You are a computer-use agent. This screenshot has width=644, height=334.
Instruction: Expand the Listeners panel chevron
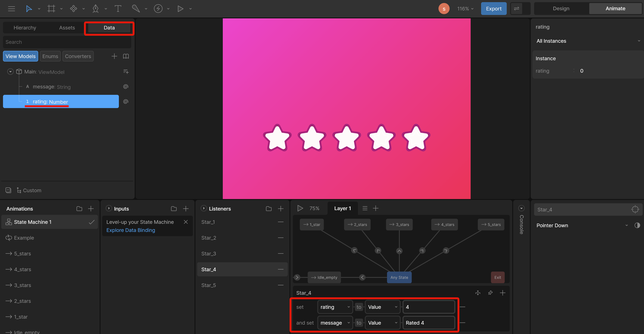[x=204, y=208]
